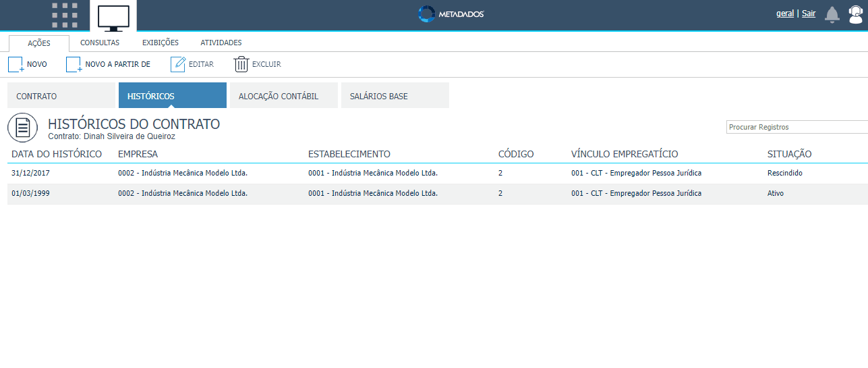Click Código cell in the Rescindido row

tap(500, 174)
